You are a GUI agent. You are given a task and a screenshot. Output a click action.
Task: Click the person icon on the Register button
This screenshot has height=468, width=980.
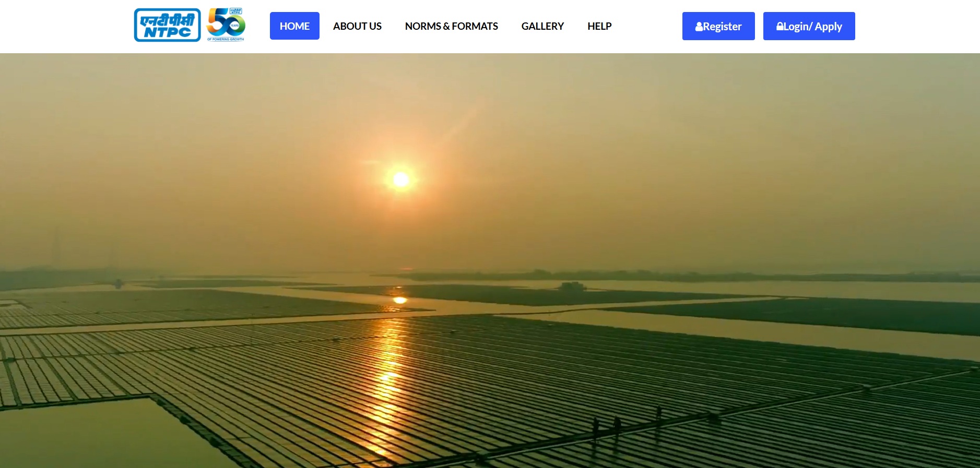[699, 27]
